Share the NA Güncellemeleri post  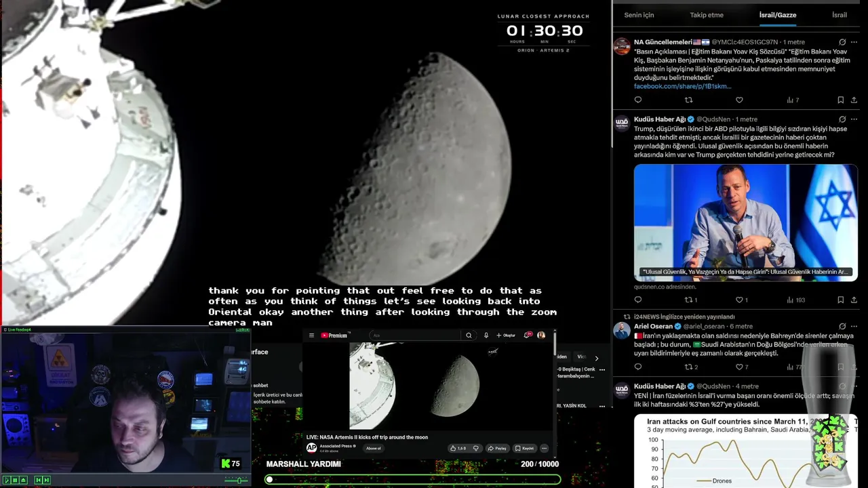(x=854, y=100)
